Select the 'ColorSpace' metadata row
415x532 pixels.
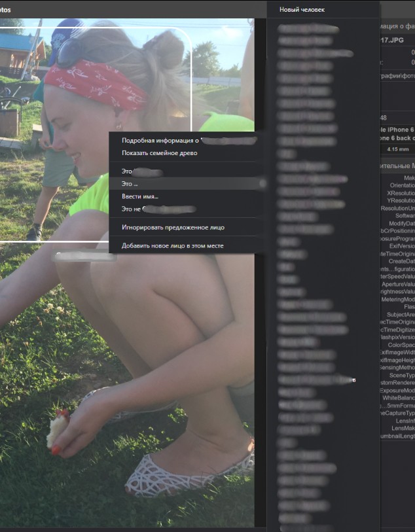[x=401, y=345]
